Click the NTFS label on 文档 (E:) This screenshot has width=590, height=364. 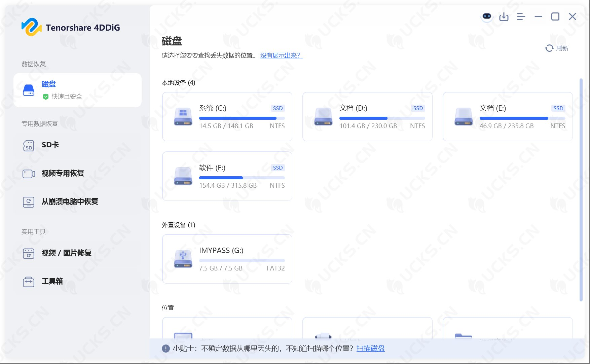pos(558,126)
